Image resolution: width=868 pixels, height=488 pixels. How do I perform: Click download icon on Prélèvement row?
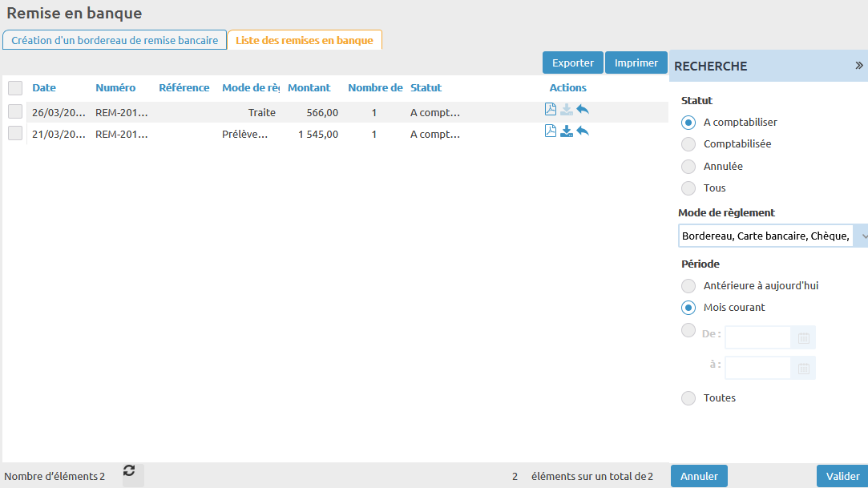coord(567,131)
